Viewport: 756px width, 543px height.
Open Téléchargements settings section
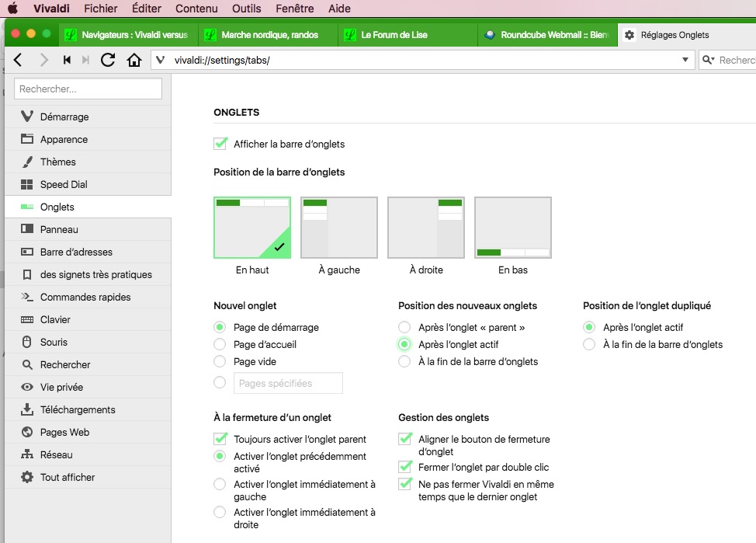[x=78, y=410]
